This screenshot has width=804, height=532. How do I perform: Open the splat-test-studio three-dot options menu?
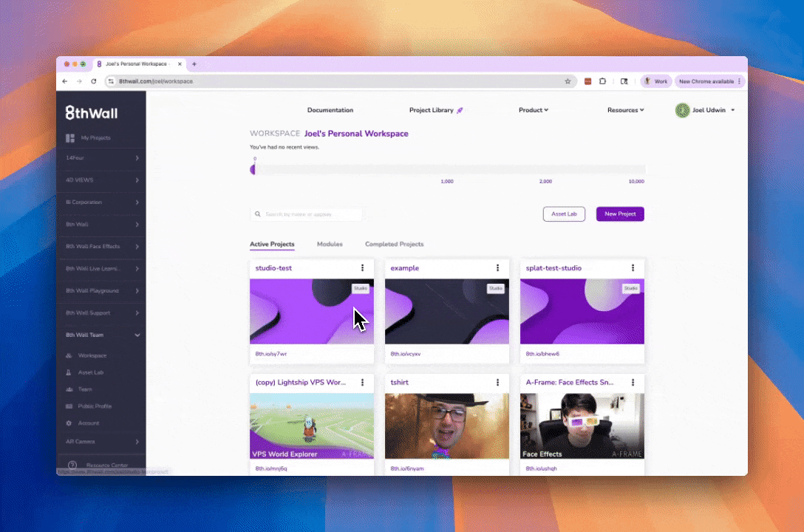tap(633, 268)
